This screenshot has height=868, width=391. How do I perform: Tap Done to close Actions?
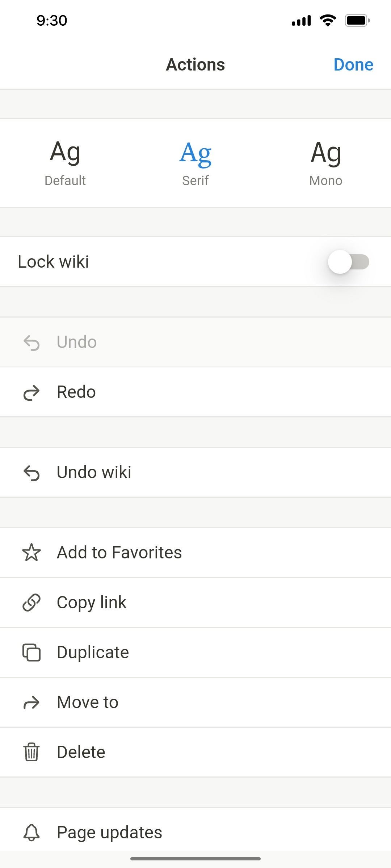point(353,64)
